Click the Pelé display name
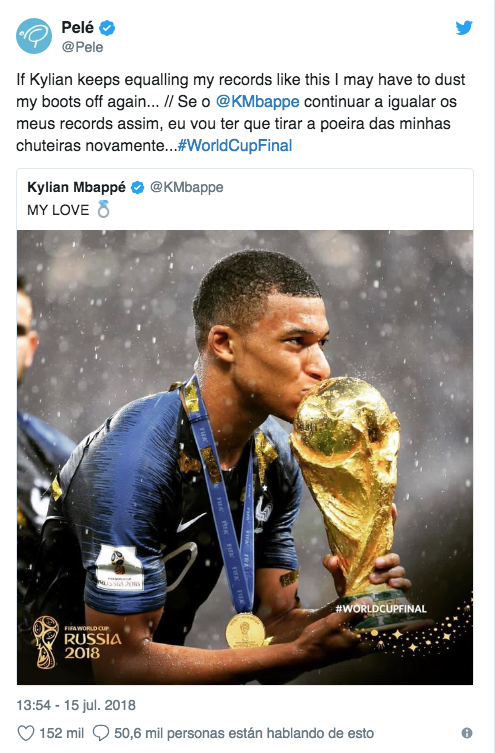Screen dimensions: 495x753 pyautogui.click(x=77, y=27)
